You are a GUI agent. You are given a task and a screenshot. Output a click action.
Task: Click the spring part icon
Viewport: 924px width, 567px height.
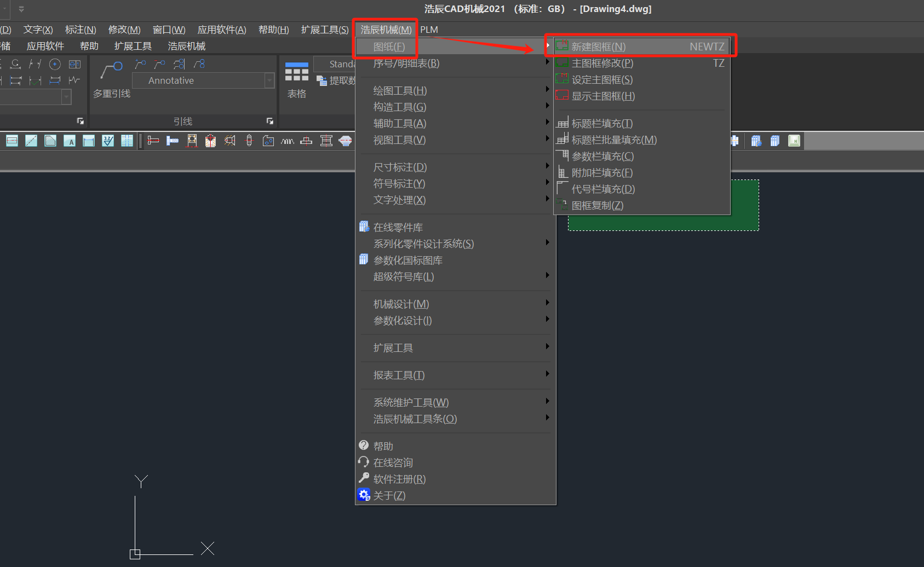(288, 141)
